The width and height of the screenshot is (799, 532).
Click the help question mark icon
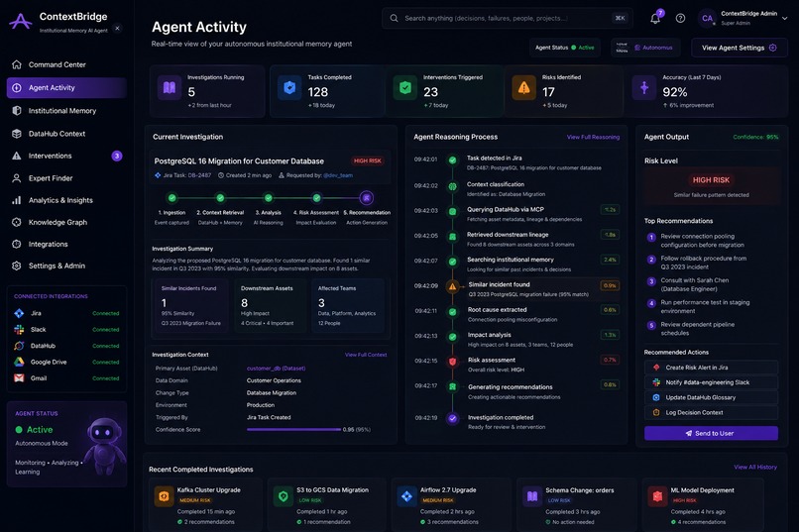(x=680, y=18)
